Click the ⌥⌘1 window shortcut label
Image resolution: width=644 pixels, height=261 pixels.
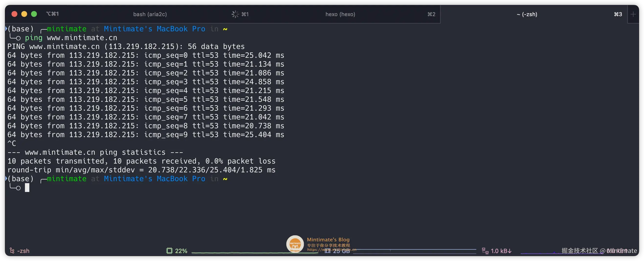coord(53,14)
